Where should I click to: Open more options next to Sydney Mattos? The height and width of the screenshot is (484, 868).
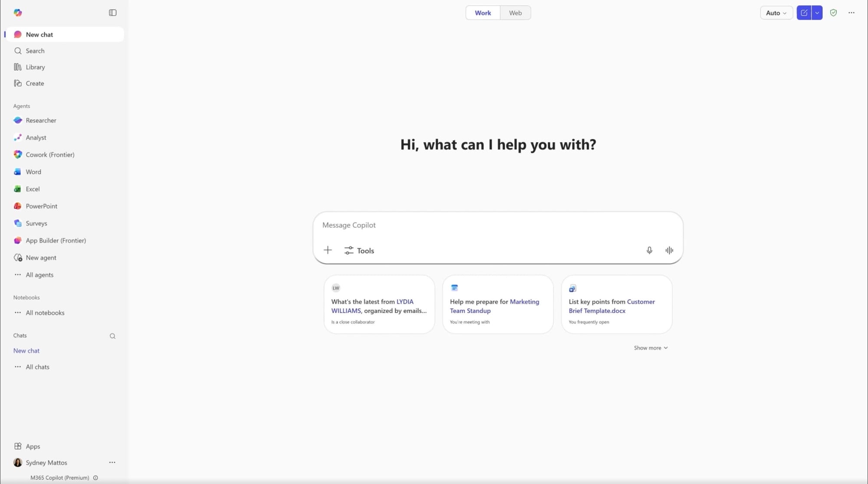112,462
